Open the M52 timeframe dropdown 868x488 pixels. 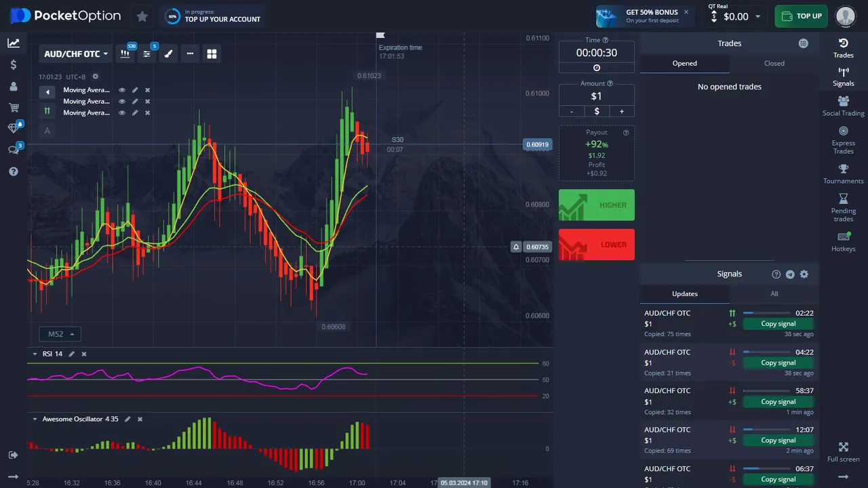pyautogui.click(x=60, y=334)
